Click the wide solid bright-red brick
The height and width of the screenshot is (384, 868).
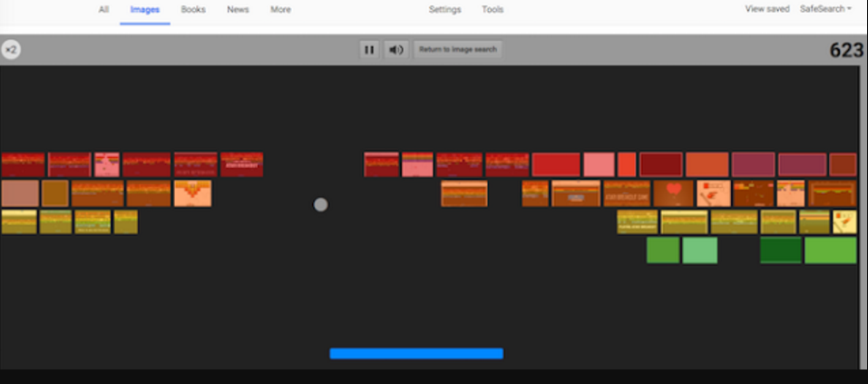556,164
